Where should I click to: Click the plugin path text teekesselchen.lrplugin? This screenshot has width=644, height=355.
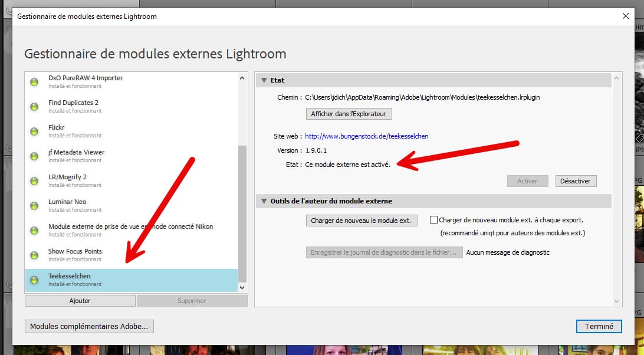[x=422, y=97]
